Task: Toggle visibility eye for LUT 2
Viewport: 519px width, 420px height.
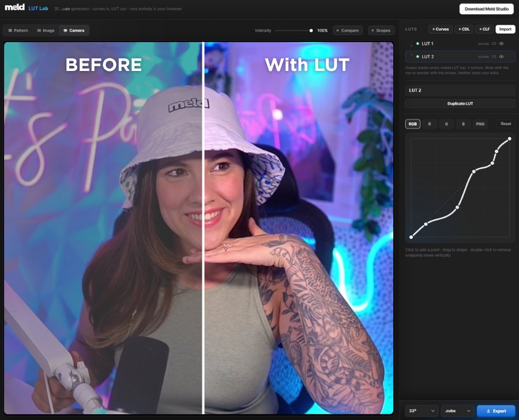Action: click(x=502, y=57)
